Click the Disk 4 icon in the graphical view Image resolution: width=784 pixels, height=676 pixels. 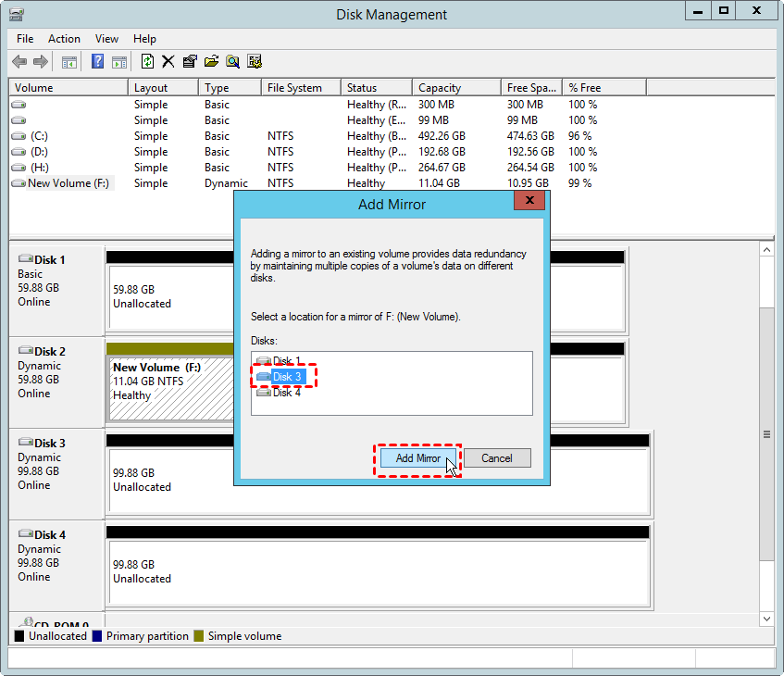click(x=26, y=533)
